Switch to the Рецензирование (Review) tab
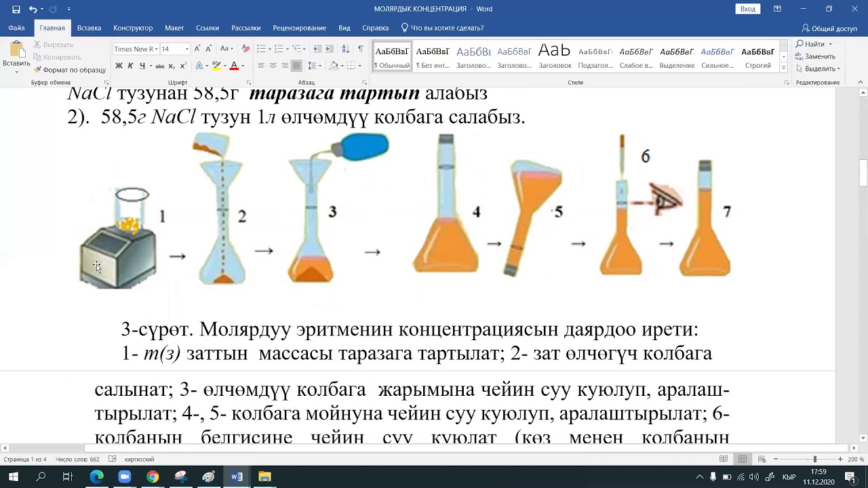The width and height of the screenshot is (868, 488). (300, 28)
